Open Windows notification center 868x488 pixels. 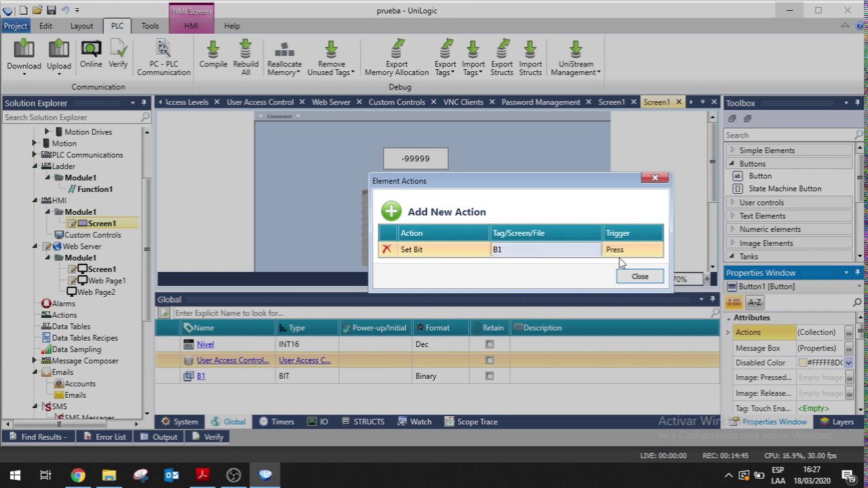(848, 475)
